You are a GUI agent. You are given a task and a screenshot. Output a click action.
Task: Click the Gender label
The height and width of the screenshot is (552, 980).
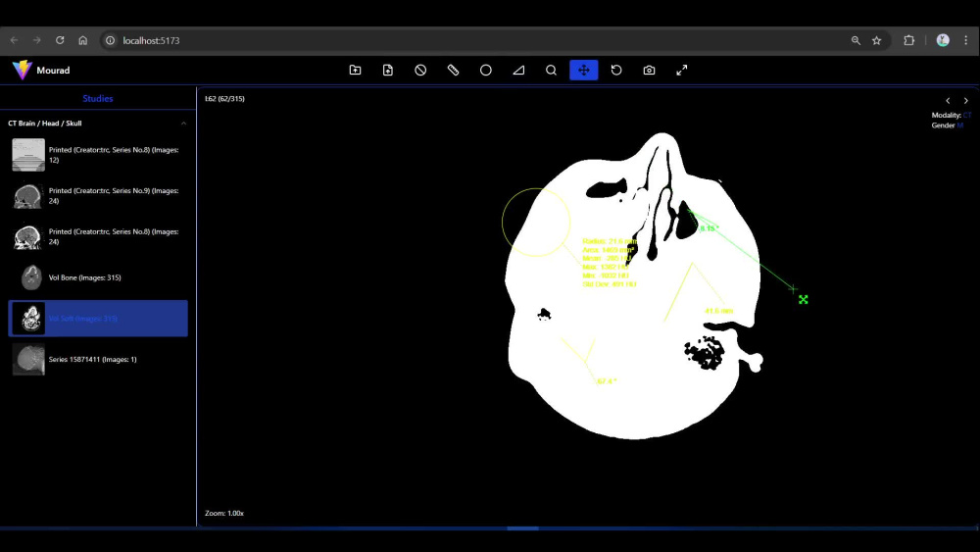[943, 125]
